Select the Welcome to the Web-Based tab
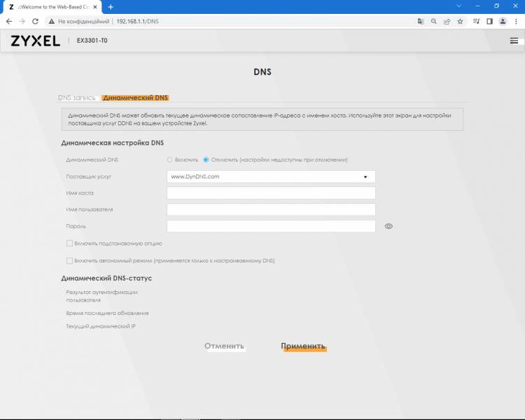Image resolution: width=525 pixels, height=420 pixels. (52, 7)
